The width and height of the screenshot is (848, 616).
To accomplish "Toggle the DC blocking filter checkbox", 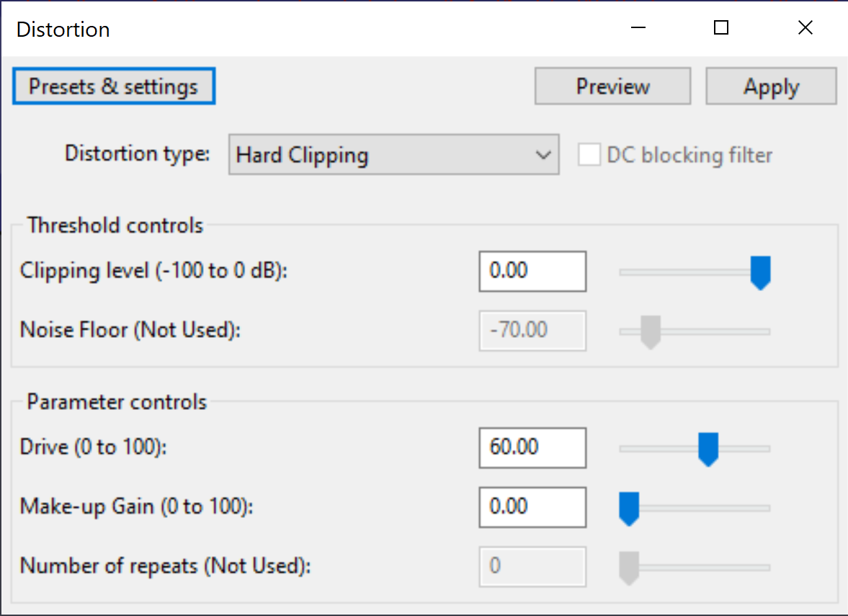I will coord(589,155).
